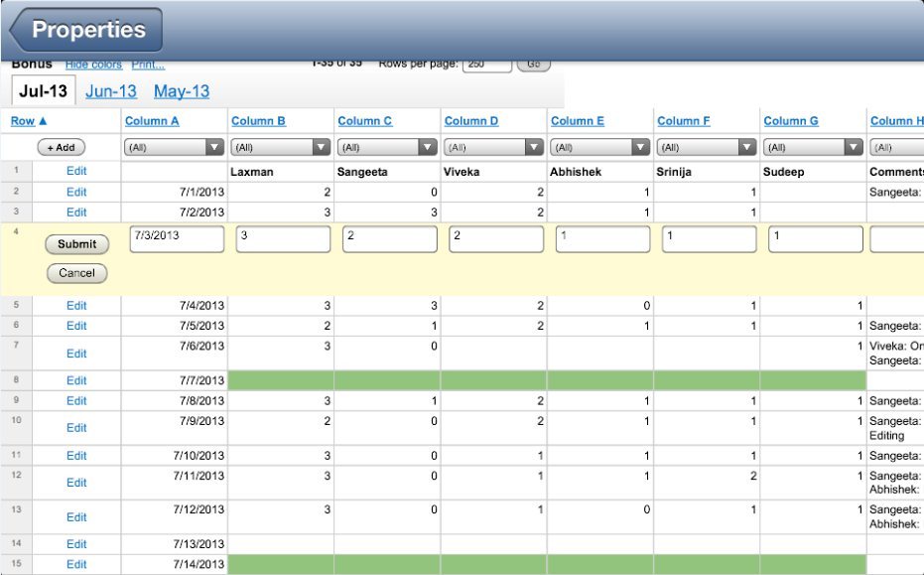Image resolution: width=924 pixels, height=575 pixels.
Task: Click the Print... link
Action: point(148,65)
